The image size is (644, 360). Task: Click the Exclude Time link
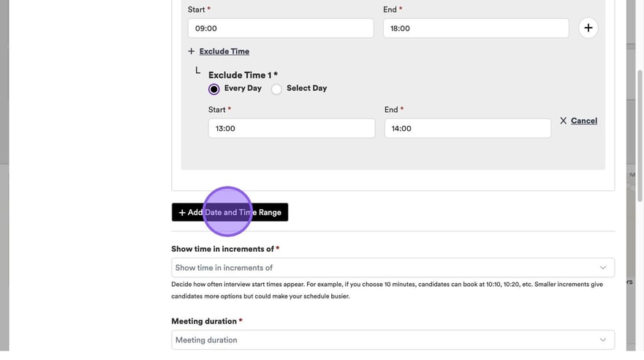224,51
